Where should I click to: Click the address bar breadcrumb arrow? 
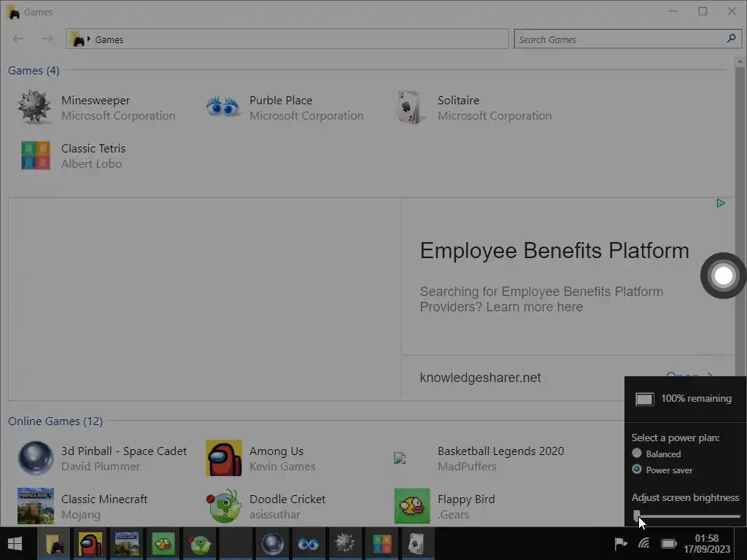click(88, 39)
